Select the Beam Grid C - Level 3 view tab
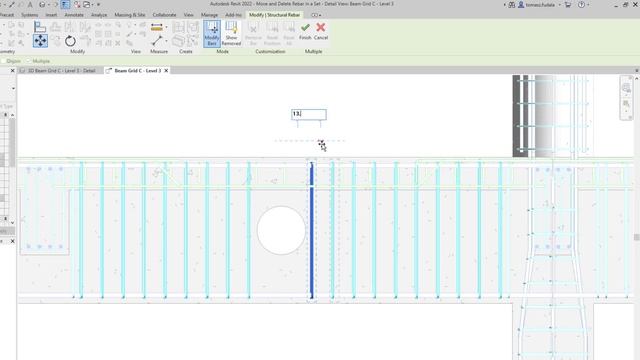Screen dimensions: 640x360 point(138,71)
